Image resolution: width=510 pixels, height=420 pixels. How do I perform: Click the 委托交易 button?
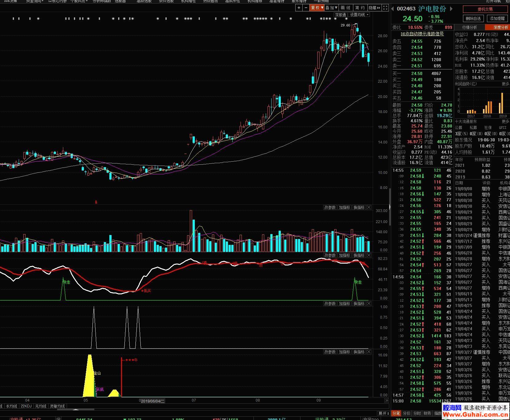point(485,9)
